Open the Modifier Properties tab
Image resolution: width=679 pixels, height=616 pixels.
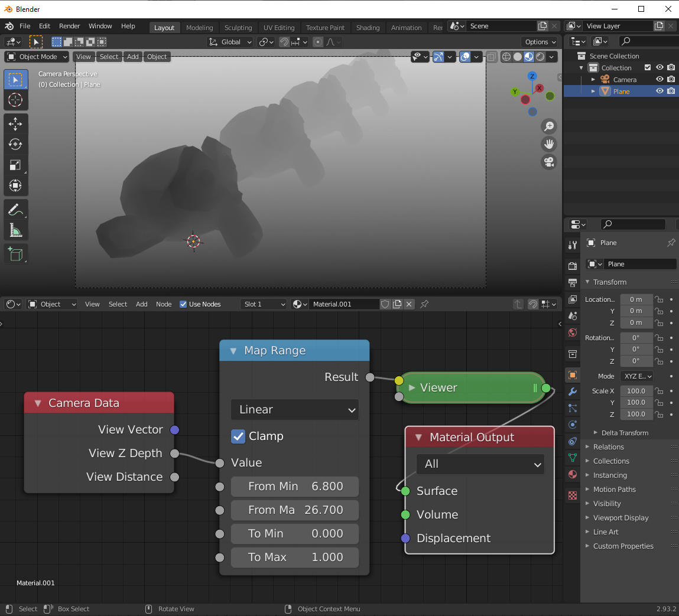(x=571, y=392)
